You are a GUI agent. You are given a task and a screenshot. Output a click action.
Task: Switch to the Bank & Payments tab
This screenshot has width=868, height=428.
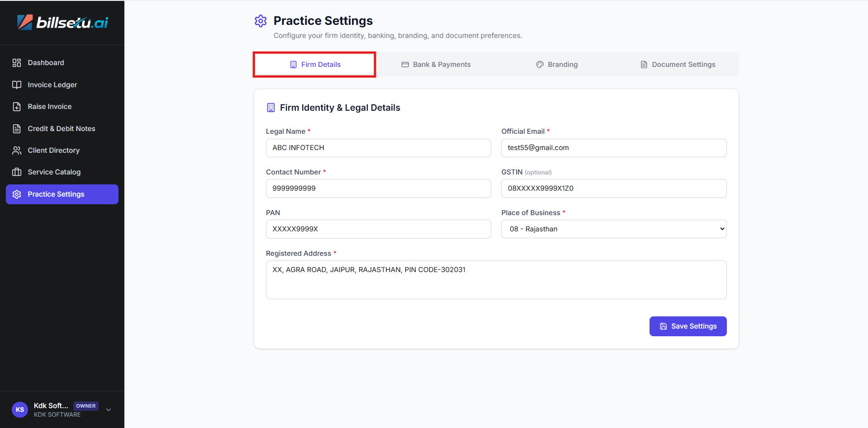coord(436,65)
